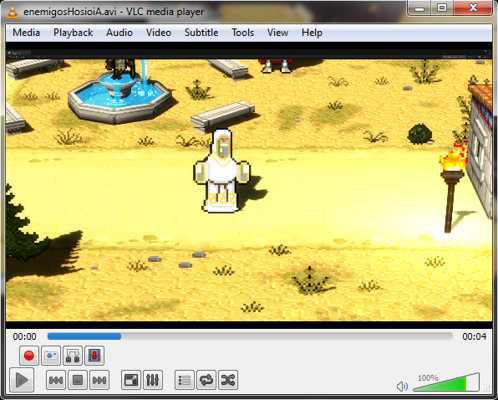Start playback with the Play button
Screen dimensions: 498x400
22,380
